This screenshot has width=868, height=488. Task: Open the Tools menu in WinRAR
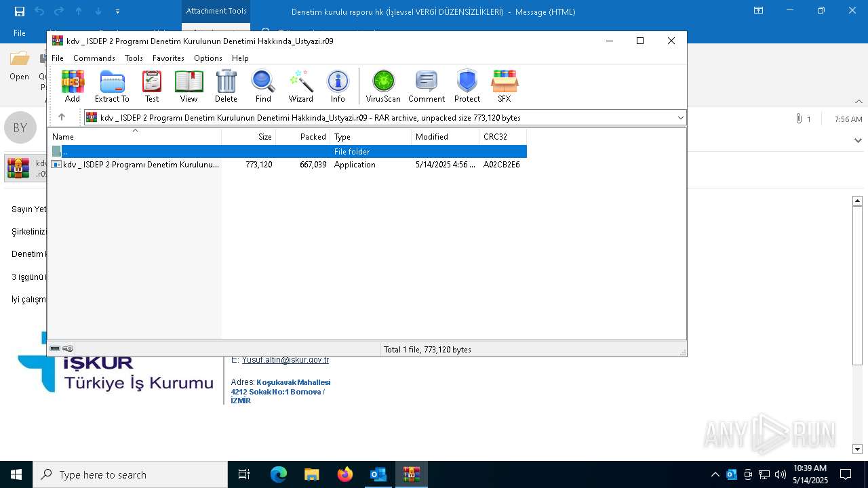(x=134, y=58)
